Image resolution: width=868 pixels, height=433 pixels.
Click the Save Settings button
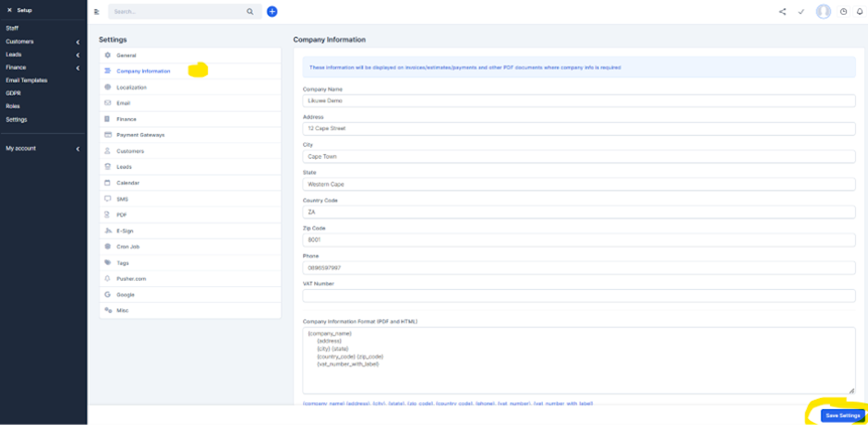(x=842, y=415)
